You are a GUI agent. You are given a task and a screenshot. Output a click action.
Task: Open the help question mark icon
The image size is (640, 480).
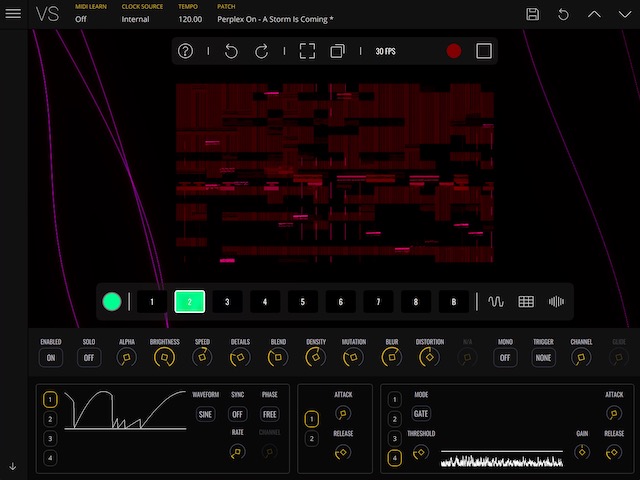(x=185, y=51)
